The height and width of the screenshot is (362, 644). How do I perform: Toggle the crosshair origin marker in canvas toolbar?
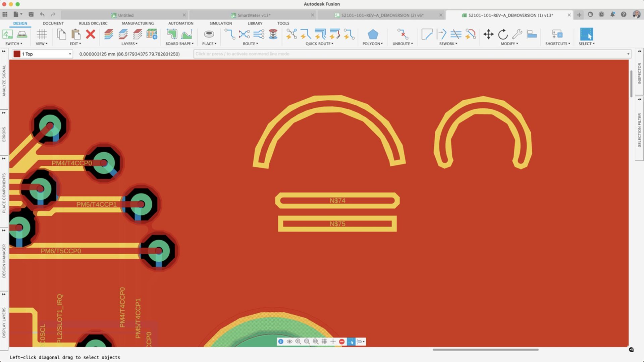pyautogui.click(x=333, y=342)
